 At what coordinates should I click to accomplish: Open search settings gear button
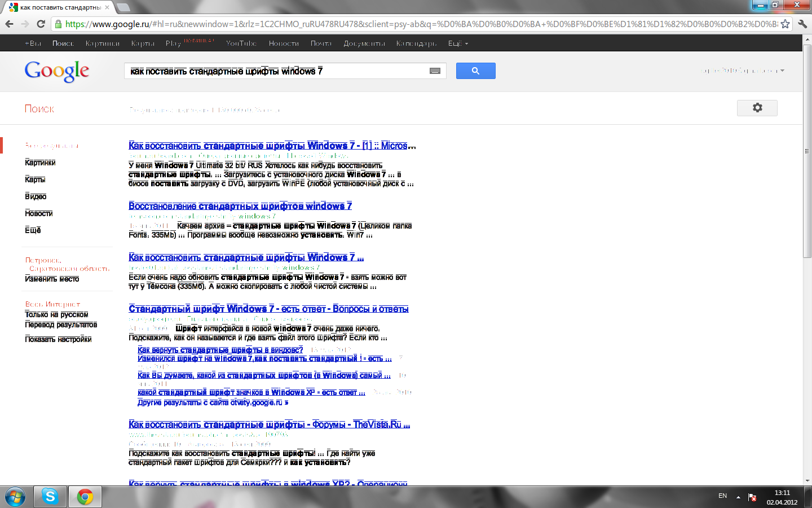pyautogui.click(x=757, y=108)
